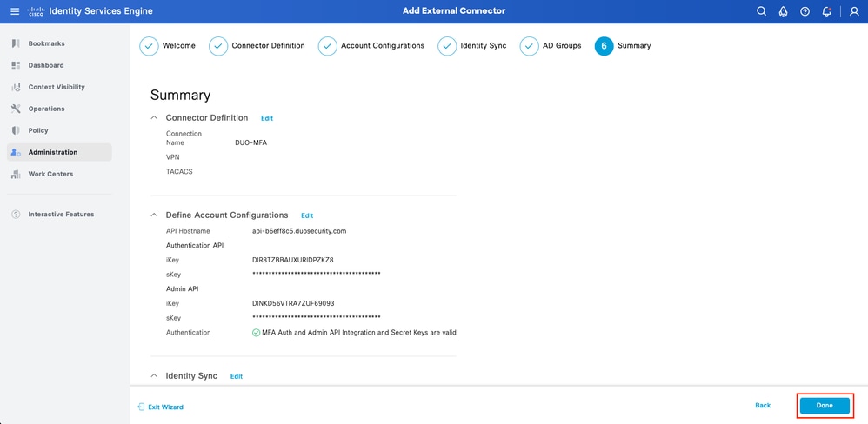This screenshot has height=424, width=868.
Task: Open the help question mark icon
Action: pyautogui.click(x=805, y=11)
